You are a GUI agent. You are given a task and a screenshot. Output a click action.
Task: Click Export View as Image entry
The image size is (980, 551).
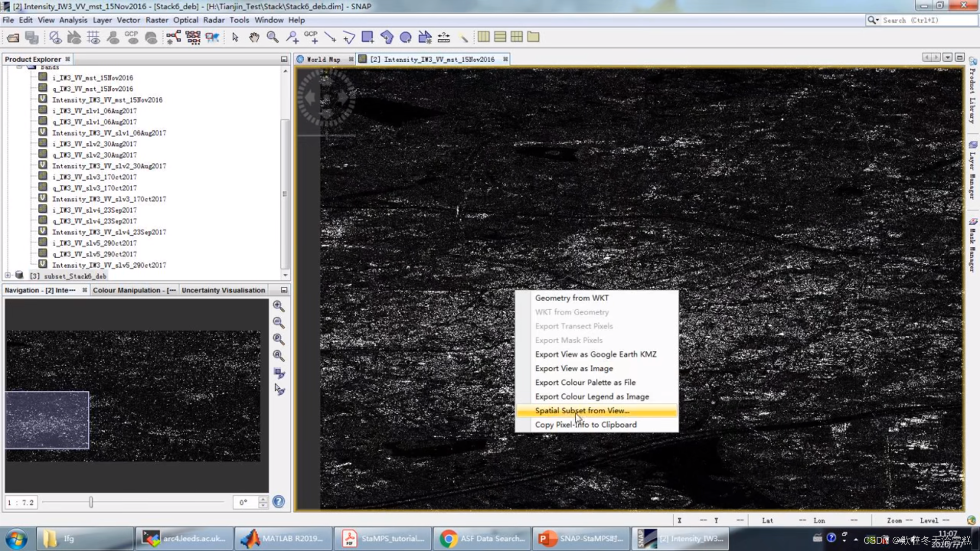(x=574, y=368)
